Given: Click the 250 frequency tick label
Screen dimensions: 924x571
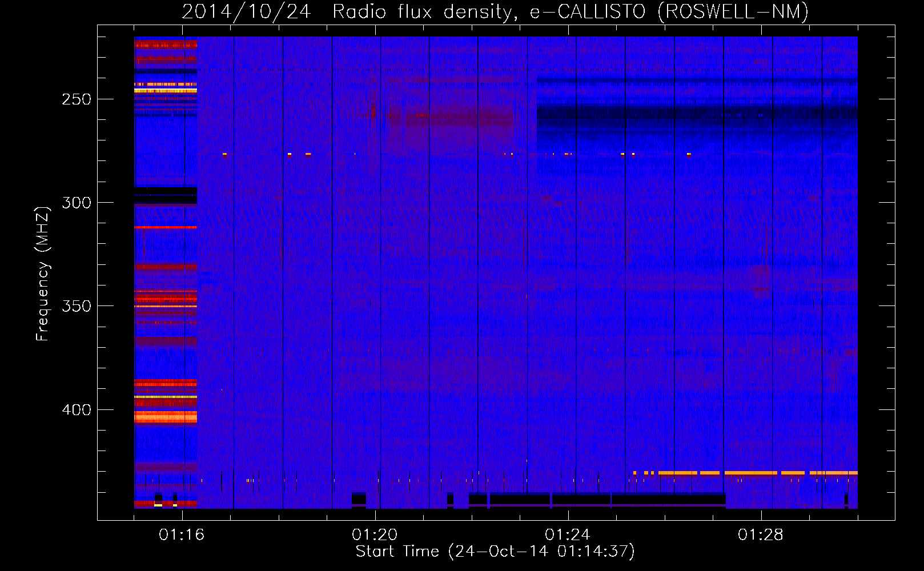Looking at the screenshot, I should [x=77, y=99].
